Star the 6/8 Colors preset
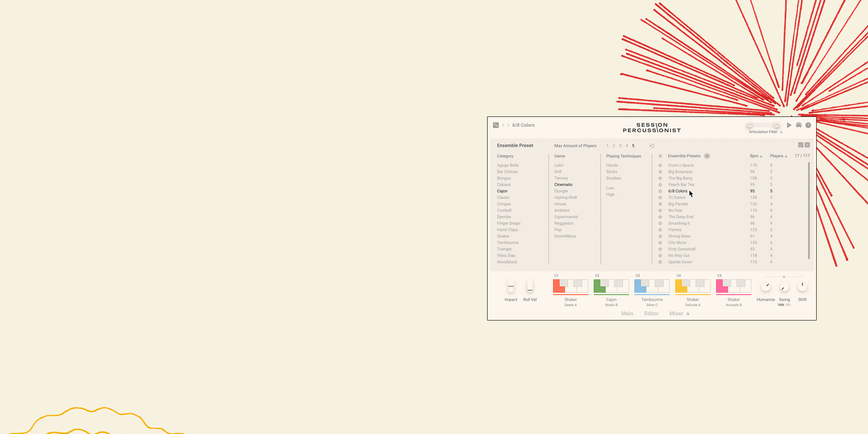868x434 pixels. 660,191
